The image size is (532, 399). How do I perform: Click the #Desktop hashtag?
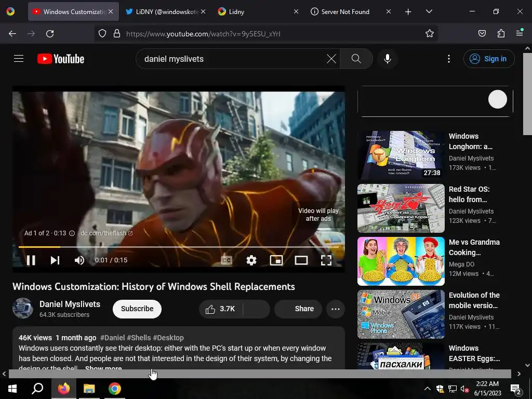[168, 338]
